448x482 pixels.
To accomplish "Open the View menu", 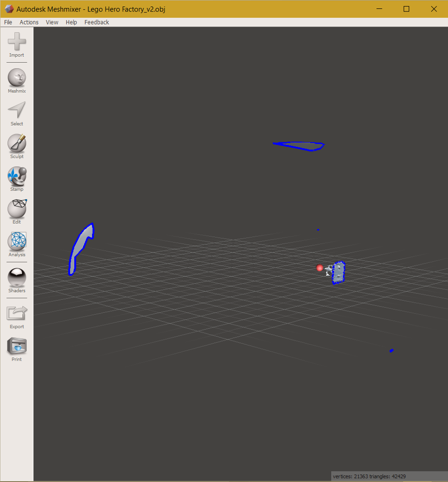I will point(52,22).
